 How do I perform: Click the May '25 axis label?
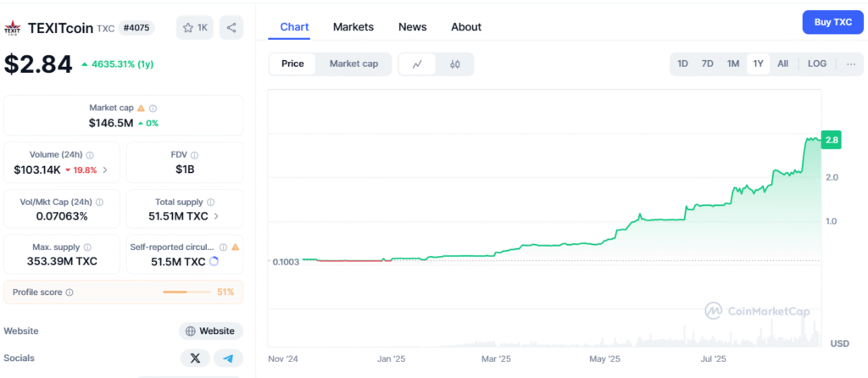click(x=605, y=359)
